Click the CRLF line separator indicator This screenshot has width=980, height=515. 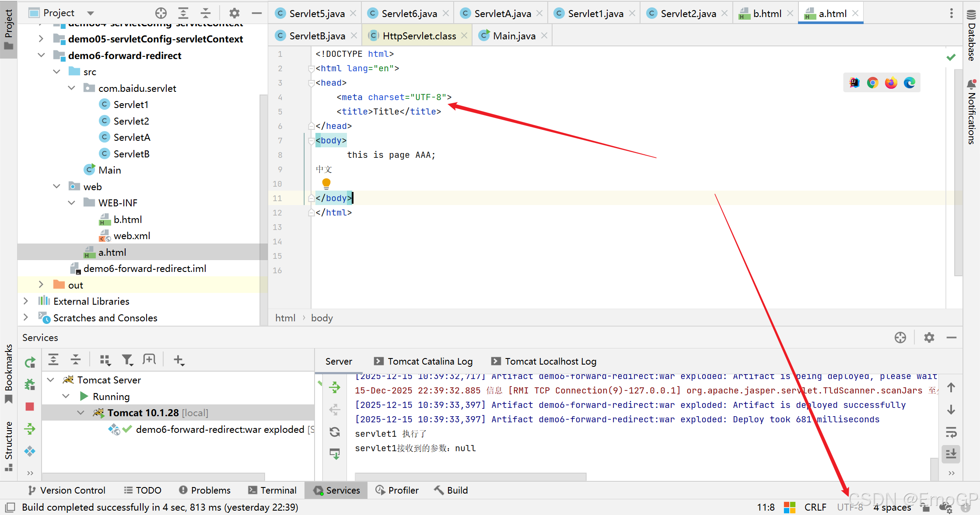coord(815,507)
